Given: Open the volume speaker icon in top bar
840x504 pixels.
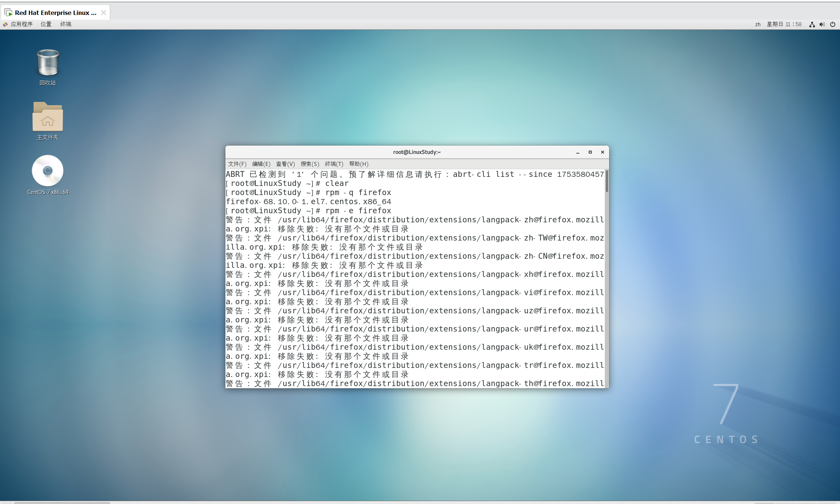Looking at the screenshot, I should coord(822,24).
